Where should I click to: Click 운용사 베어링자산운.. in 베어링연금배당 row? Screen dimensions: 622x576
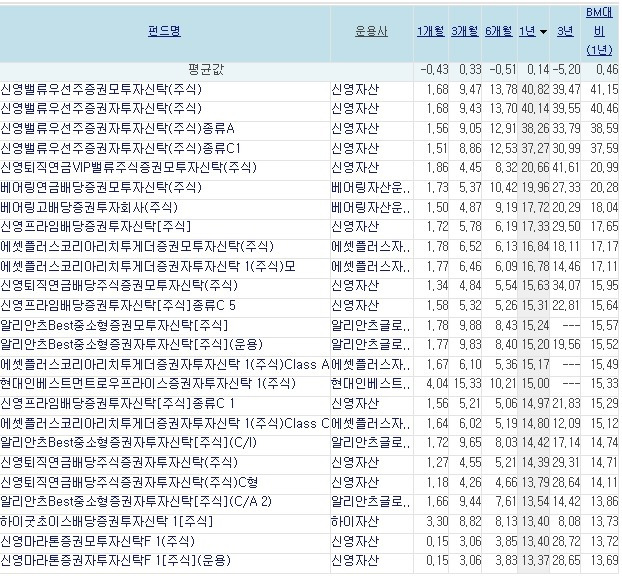371,187
